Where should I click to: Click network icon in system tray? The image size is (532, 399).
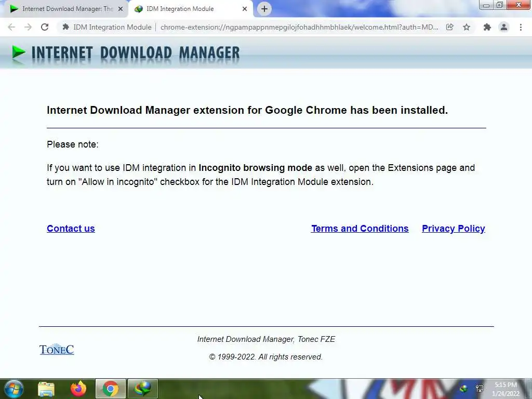480,389
